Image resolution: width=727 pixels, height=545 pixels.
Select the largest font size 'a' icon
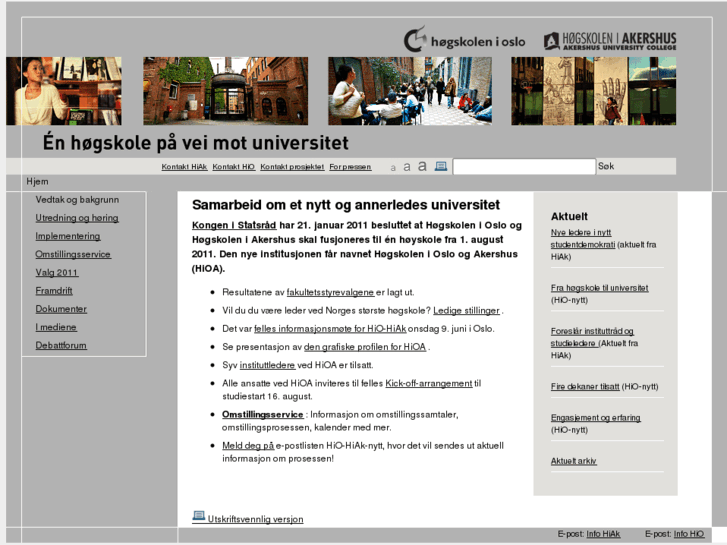click(422, 166)
